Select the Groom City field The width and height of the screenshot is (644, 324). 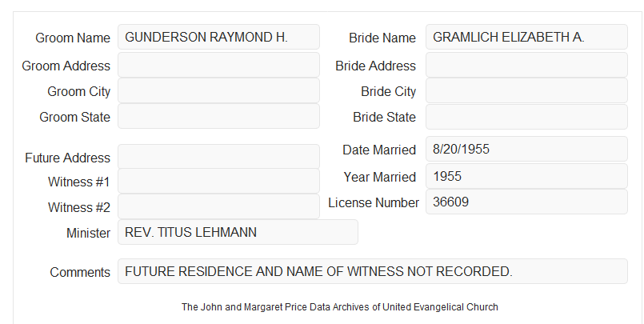tap(218, 90)
